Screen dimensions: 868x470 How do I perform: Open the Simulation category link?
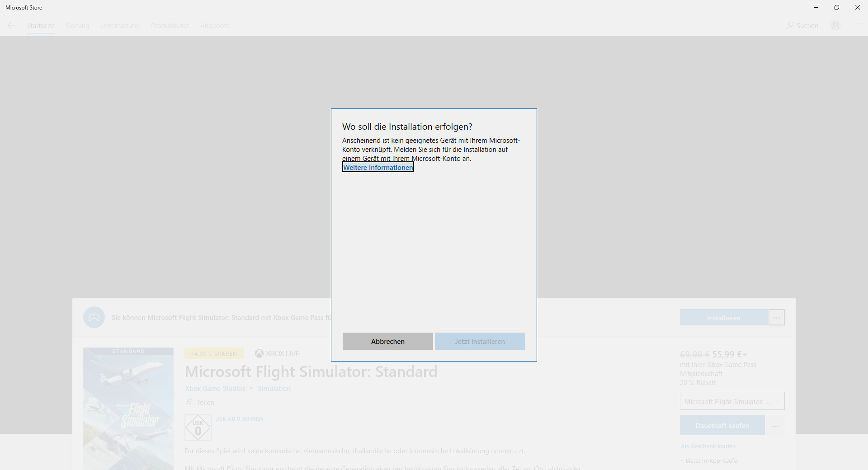(x=274, y=389)
